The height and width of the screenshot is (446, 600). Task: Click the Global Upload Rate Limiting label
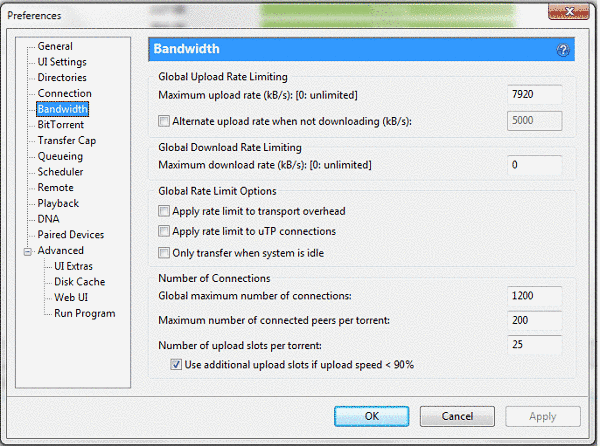point(223,77)
